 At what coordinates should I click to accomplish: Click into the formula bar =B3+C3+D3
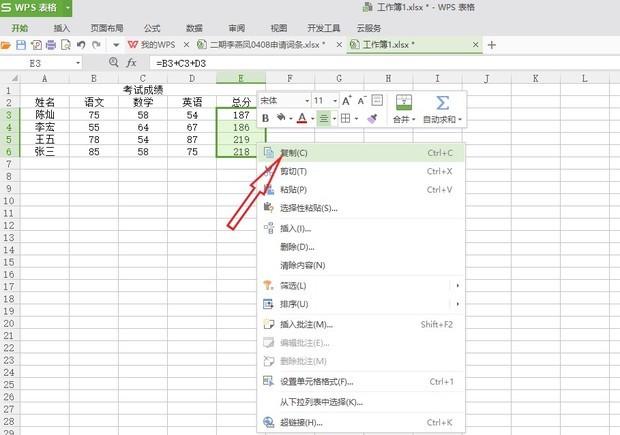384,63
